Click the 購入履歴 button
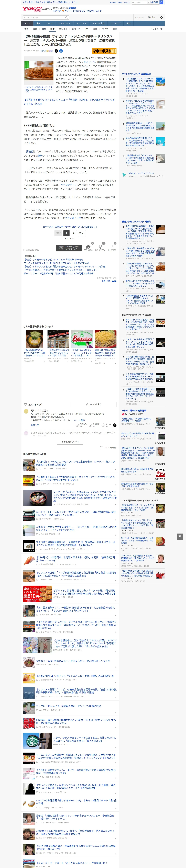 (x=152, y=17)
